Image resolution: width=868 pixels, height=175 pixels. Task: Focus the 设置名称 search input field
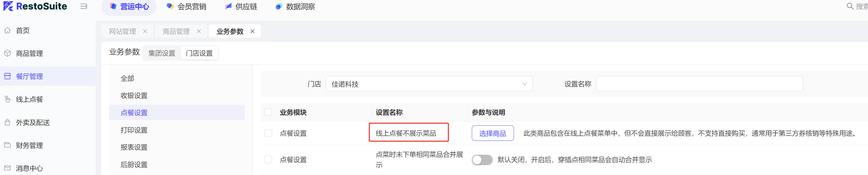699,84
